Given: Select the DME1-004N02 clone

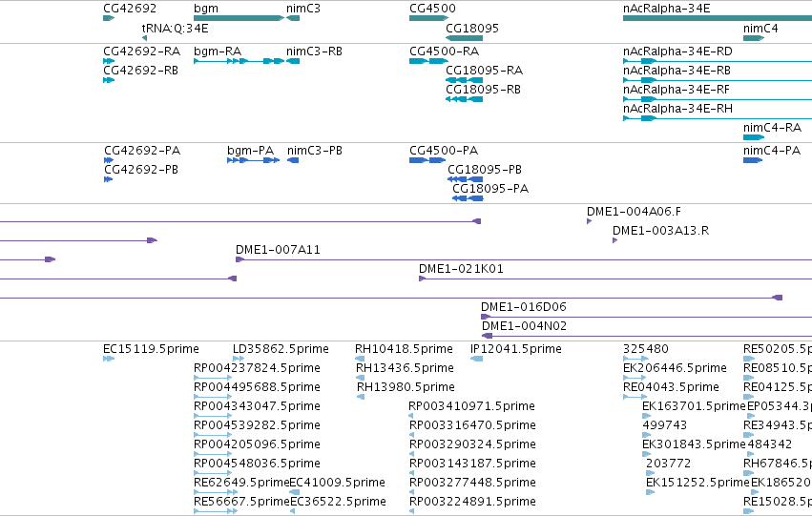Looking at the screenshot, I should tap(524, 326).
